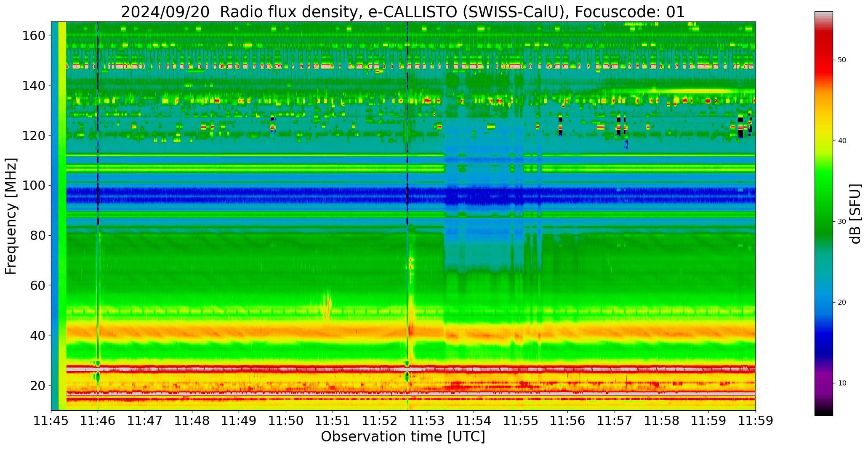The height and width of the screenshot is (449, 868).
Task: Click the 11:45 time tick label
Action: pos(51,421)
